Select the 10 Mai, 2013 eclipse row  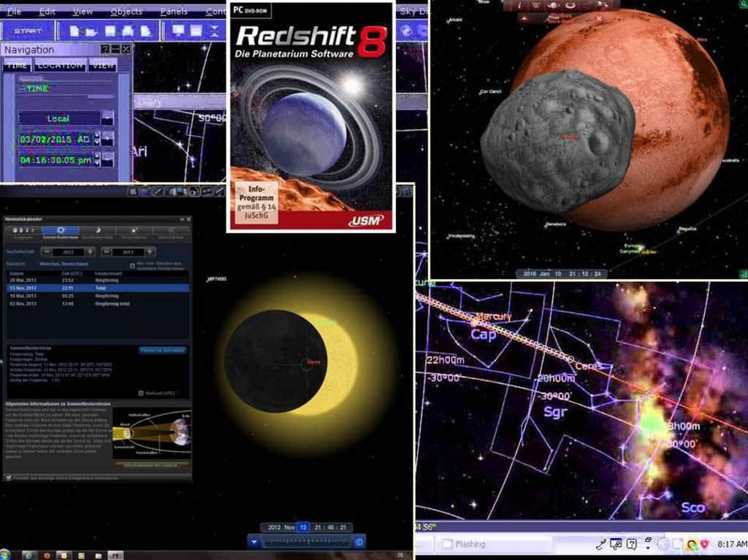pyautogui.click(x=98, y=296)
